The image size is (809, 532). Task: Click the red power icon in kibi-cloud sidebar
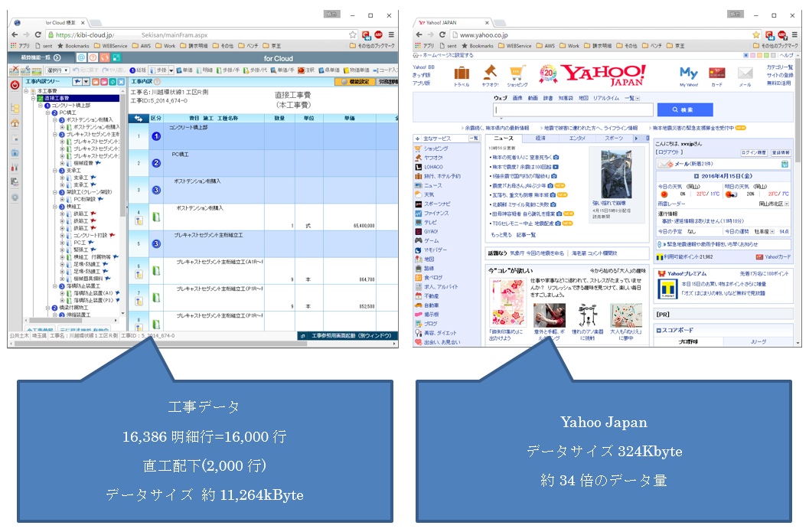pos(15,85)
